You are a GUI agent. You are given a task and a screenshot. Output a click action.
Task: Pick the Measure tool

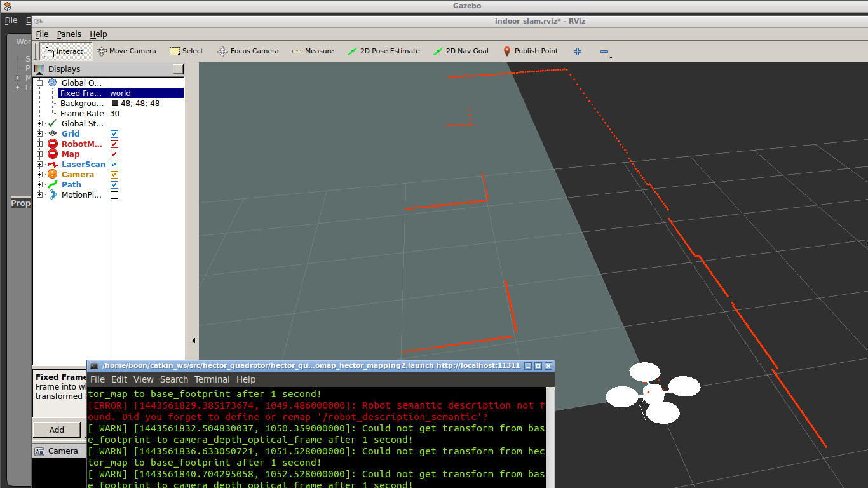pyautogui.click(x=313, y=51)
